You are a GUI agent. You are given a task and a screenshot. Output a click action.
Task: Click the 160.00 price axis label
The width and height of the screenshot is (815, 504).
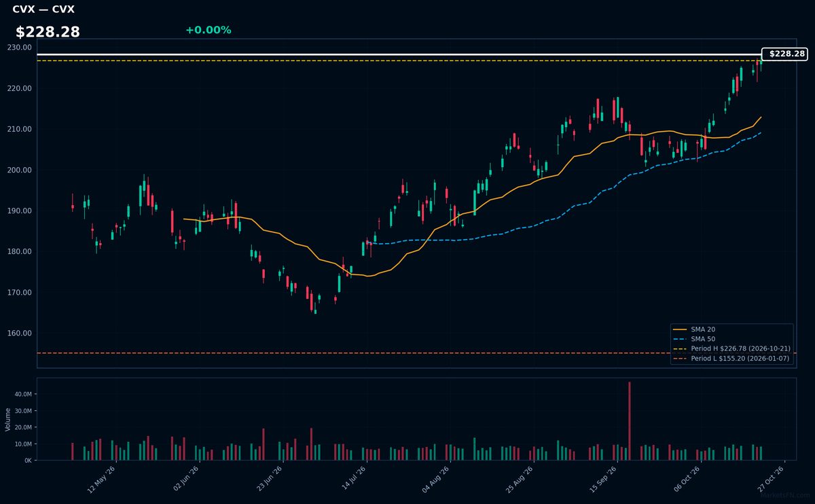point(20,333)
